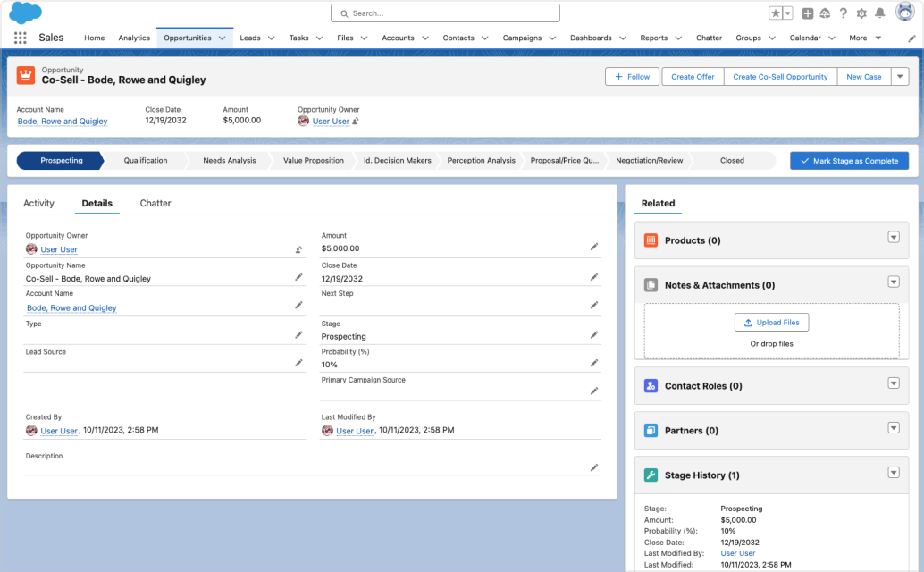Open the Contact Roles action menu
The image size is (924, 572).
click(894, 383)
